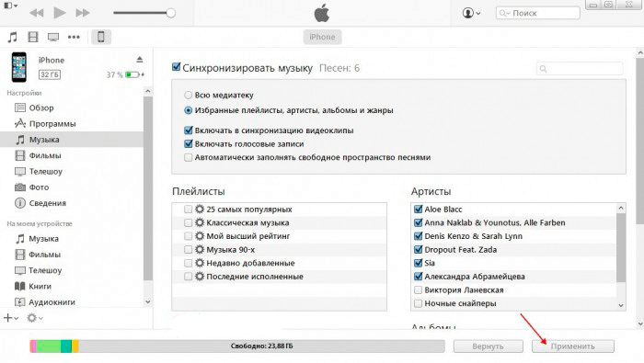Open Телешоу under Настройки

coord(39,172)
